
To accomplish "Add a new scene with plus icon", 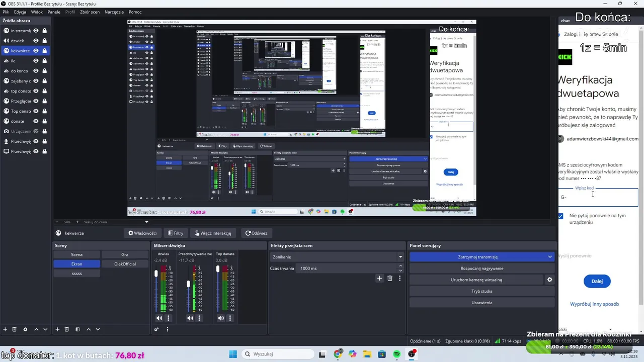I will coord(57,329).
